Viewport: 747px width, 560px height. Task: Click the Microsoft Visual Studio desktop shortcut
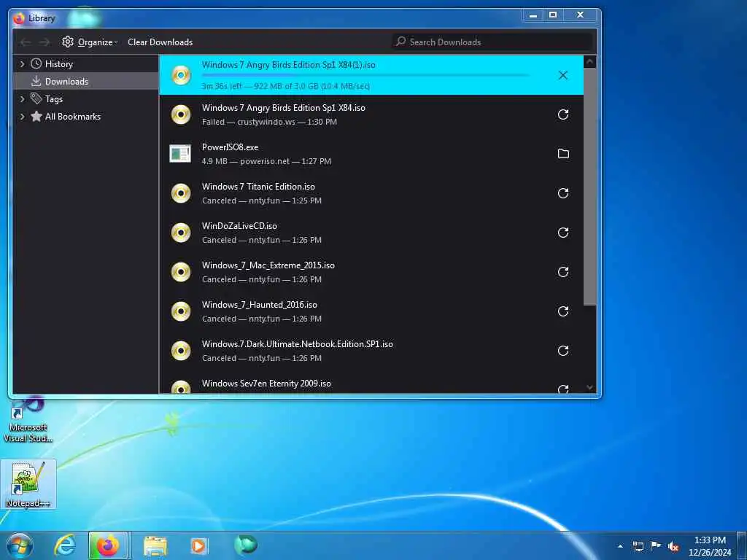click(x=28, y=420)
